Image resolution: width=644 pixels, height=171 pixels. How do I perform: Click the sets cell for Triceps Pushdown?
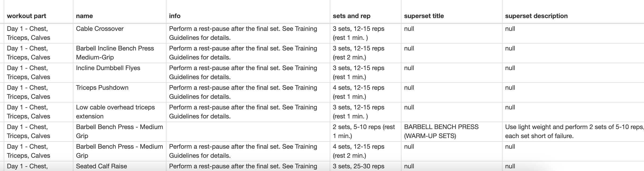(x=358, y=92)
